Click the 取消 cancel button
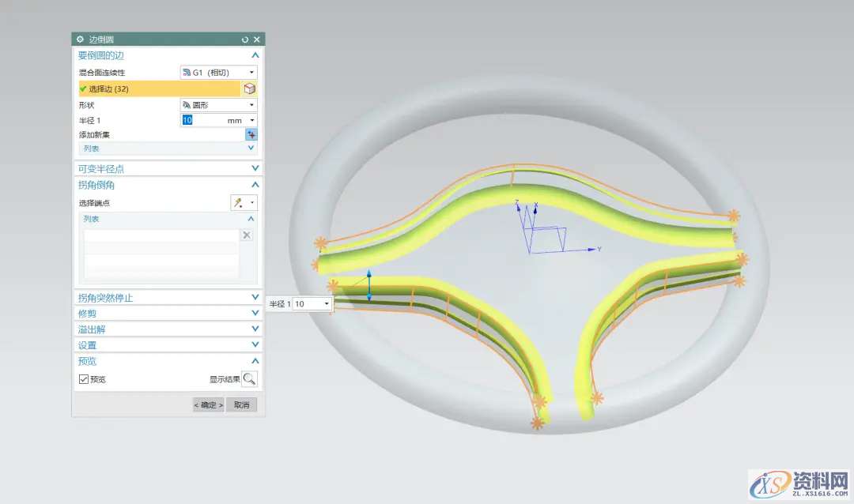This screenshot has height=504, width=854. [x=241, y=405]
